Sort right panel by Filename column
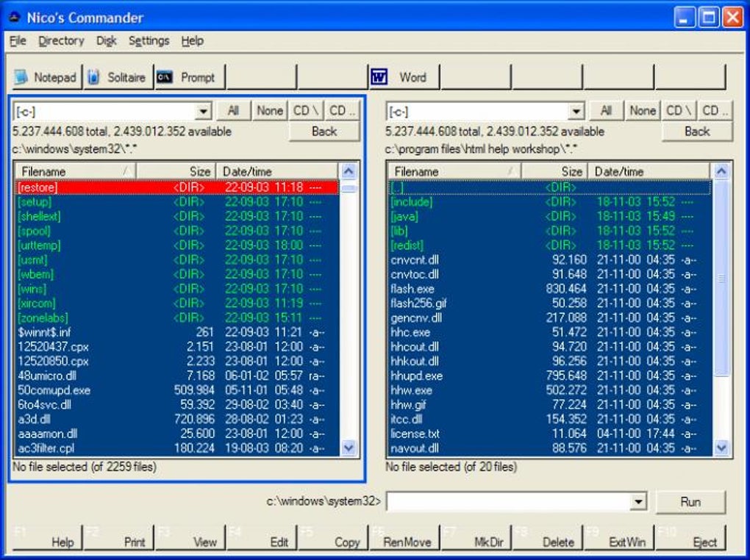Image resolution: width=750 pixels, height=560 pixels. (x=454, y=171)
